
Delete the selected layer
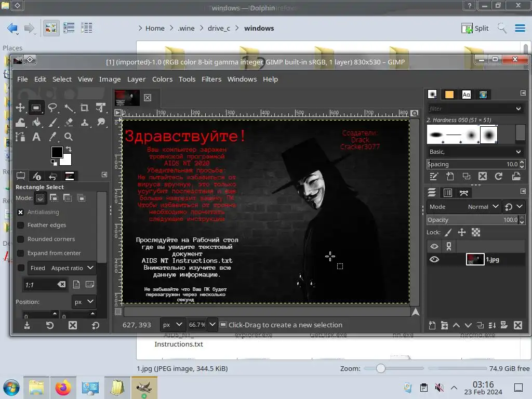(x=518, y=325)
